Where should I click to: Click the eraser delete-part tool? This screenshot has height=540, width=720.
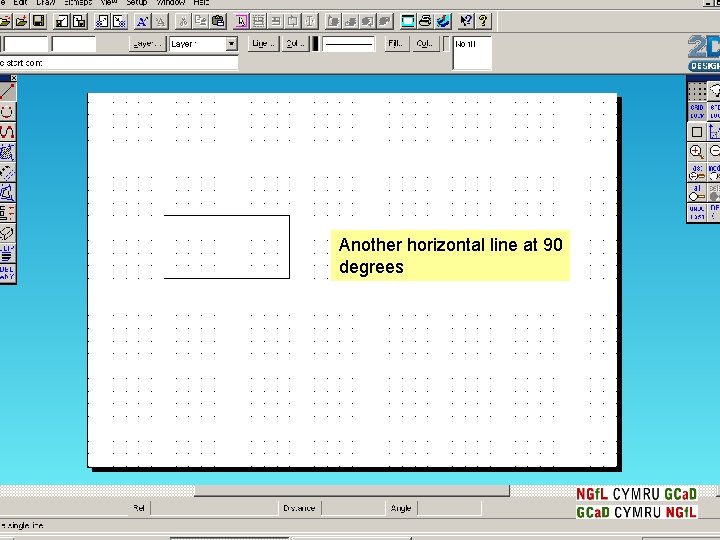coord(7,233)
